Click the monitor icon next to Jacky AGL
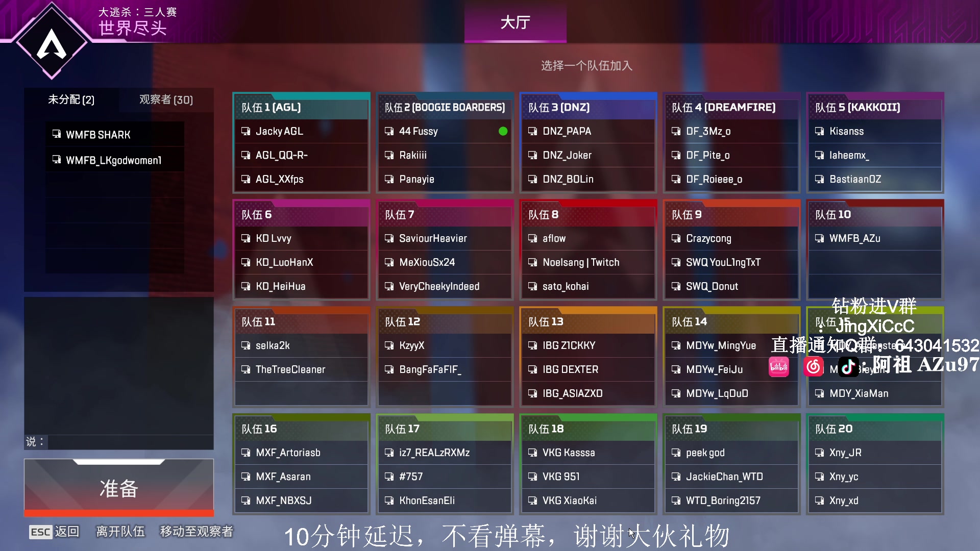 click(x=246, y=131)
